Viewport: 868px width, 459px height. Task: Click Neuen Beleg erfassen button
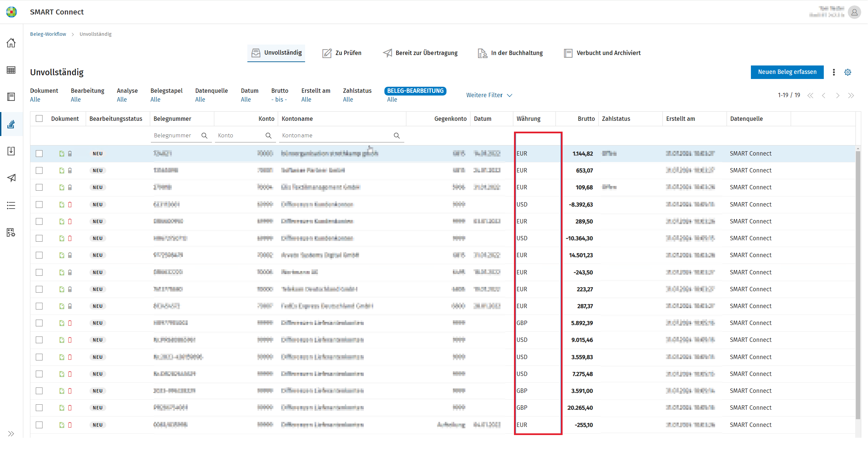(x=787, y=72)
